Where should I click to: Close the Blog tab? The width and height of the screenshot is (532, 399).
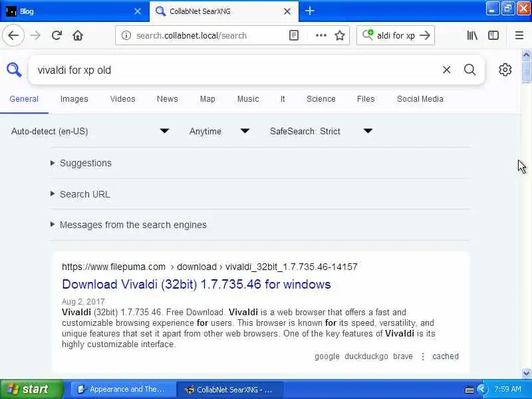pos(138,11)
